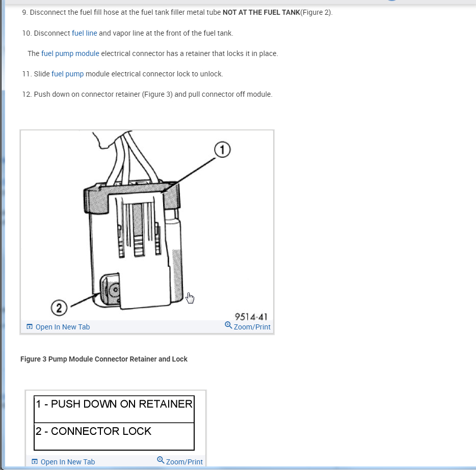
Task: Click bold text 'NOT AT THE FUEL TANK'
Action: [261, 12]
